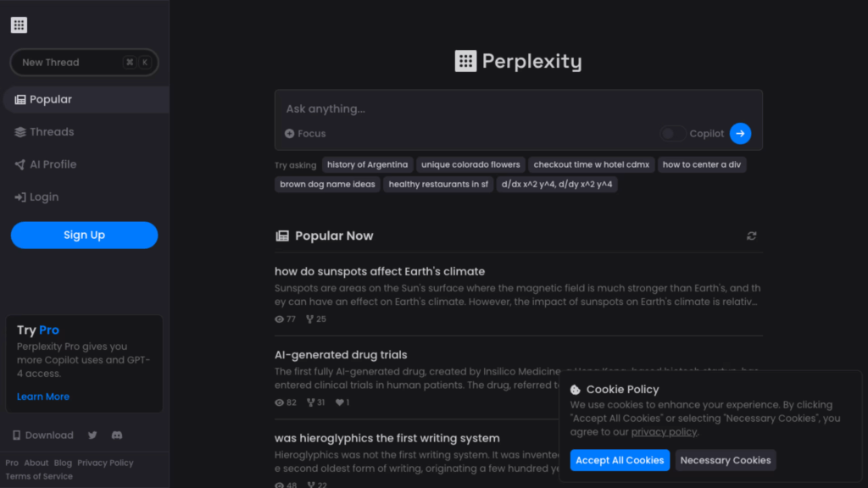The width and height of the screenshot is (868, 488).
Task: Click the Ask anything search field
Action: 509,109
